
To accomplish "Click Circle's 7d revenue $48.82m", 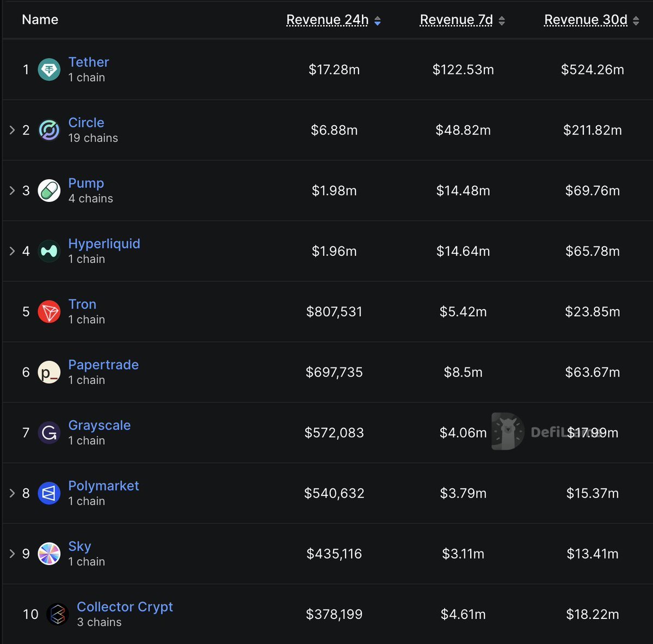I will (x=463, y=130).
